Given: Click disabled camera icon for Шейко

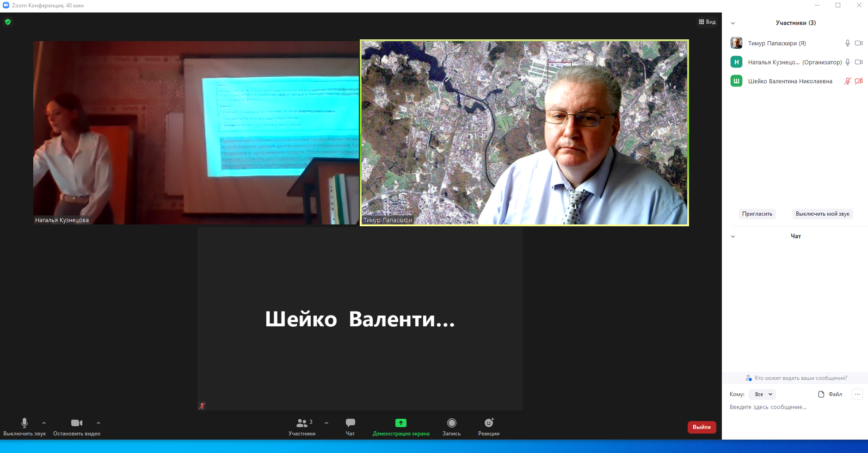Looking at the screenshot, I should click(x=859, y=81).
